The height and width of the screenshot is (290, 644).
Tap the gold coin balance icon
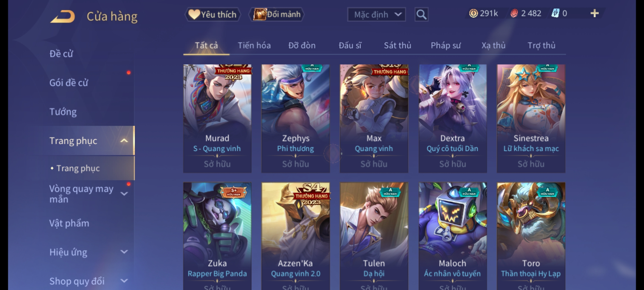click(473, 13)
